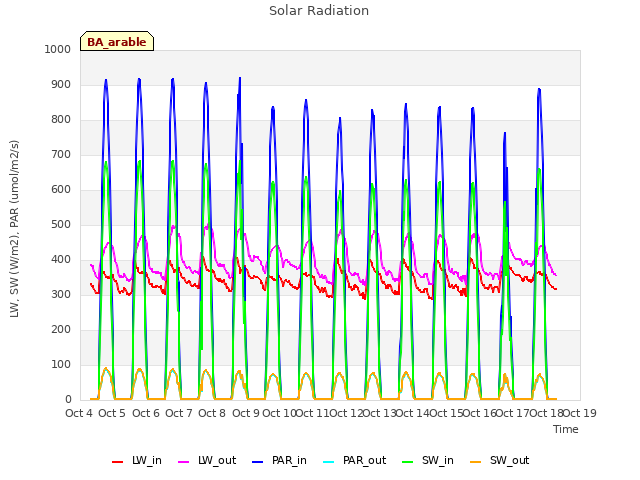640x480 pixels.
Task: Click the PAR_in peak on Oct 8
Action: [x=240, y=78]
